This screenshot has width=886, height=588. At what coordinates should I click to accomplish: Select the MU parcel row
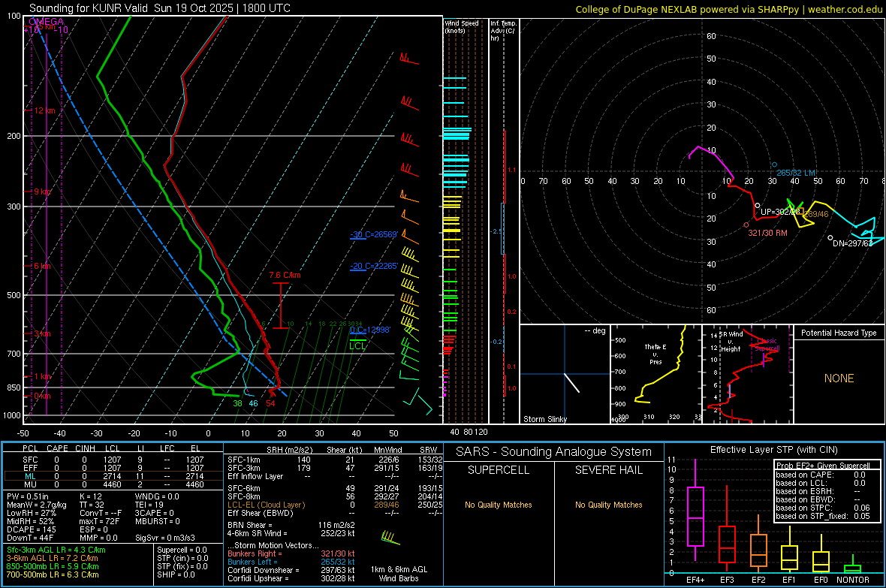pos(113,484)
